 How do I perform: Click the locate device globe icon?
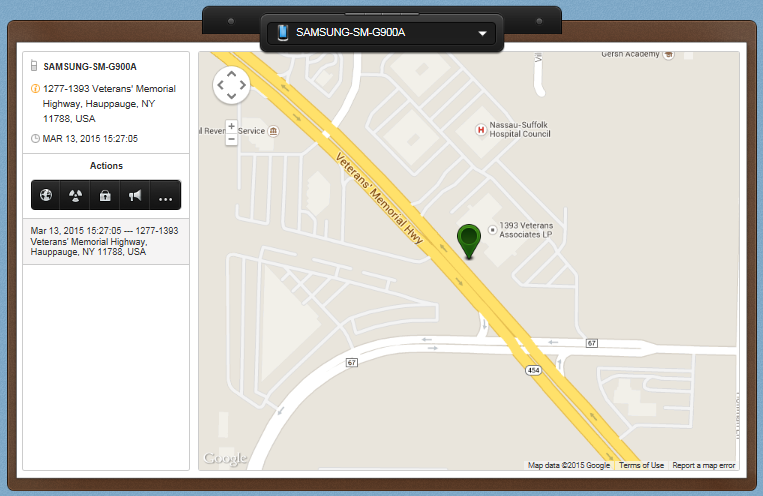(x=46, y=195)
